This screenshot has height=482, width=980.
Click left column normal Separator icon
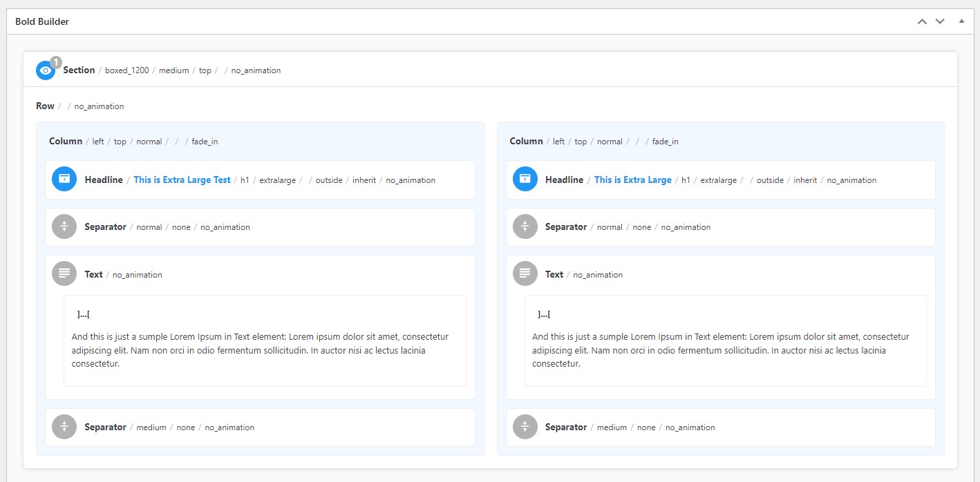coord(64,226)
